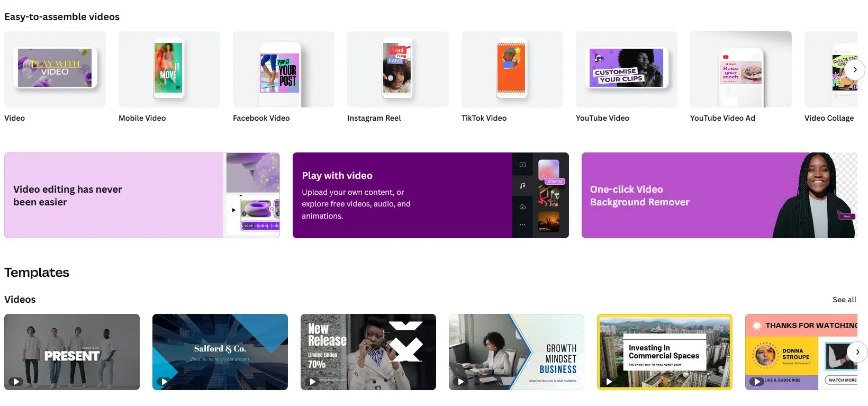Open the Video Collage thumbnail
Image resolution: width=868 pixels, height=406 pixels.
831,69
